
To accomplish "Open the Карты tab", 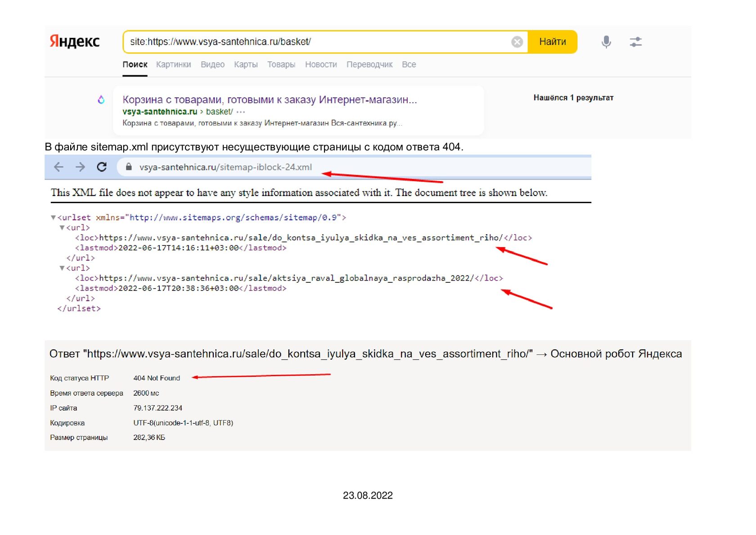I will (246, 64).
